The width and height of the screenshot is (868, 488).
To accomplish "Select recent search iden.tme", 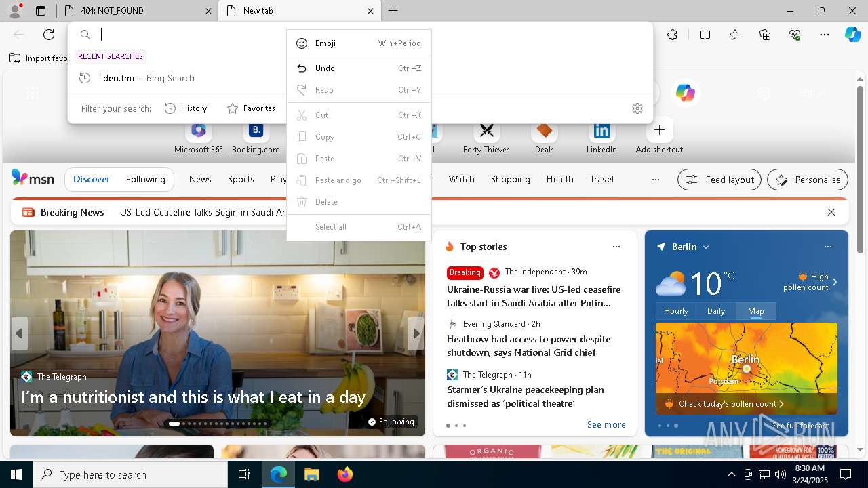I will coord(360,78).
